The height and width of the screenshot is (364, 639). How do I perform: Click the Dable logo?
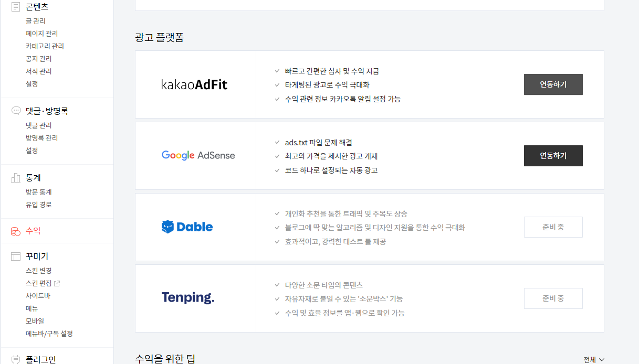tap(187, 227)
